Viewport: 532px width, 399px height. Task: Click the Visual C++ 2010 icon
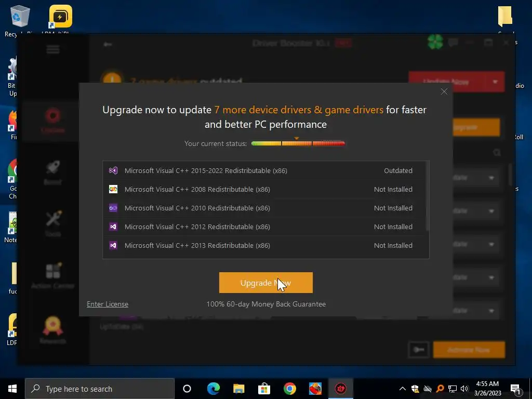[x=113, y=208]
